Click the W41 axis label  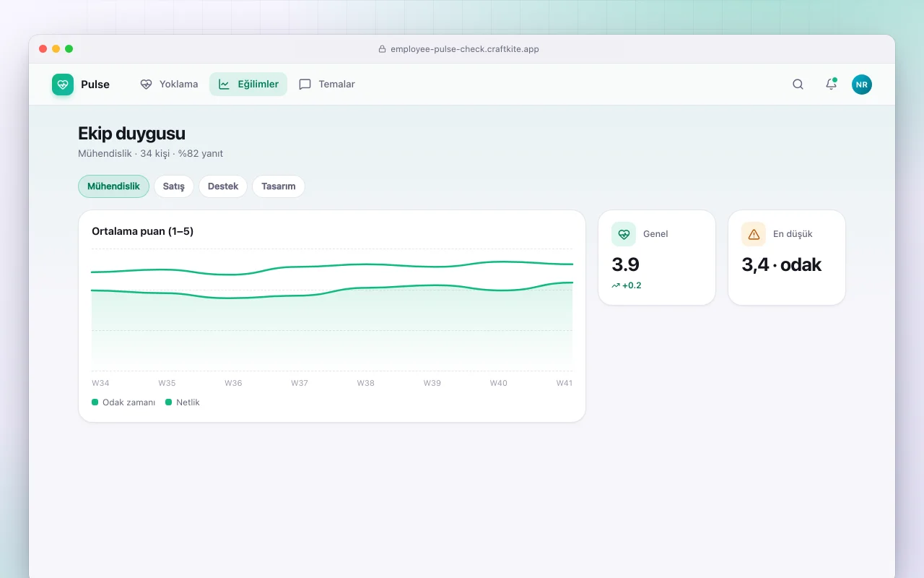click(x=565, y=383)
